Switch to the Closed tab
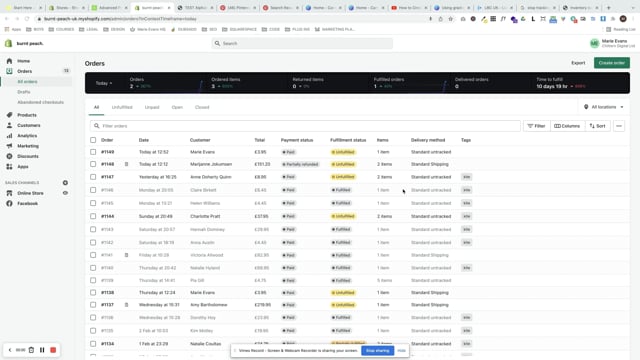The width and height of the screenshot is (640, 360). 202,107
